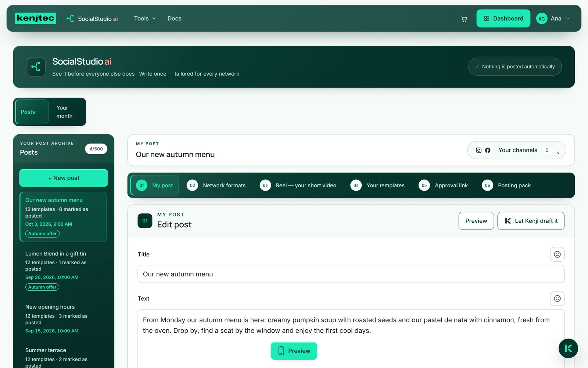This screenshot has width=588, height=368.
Task: Open the shopping cart icon
Action: (464, 19)
